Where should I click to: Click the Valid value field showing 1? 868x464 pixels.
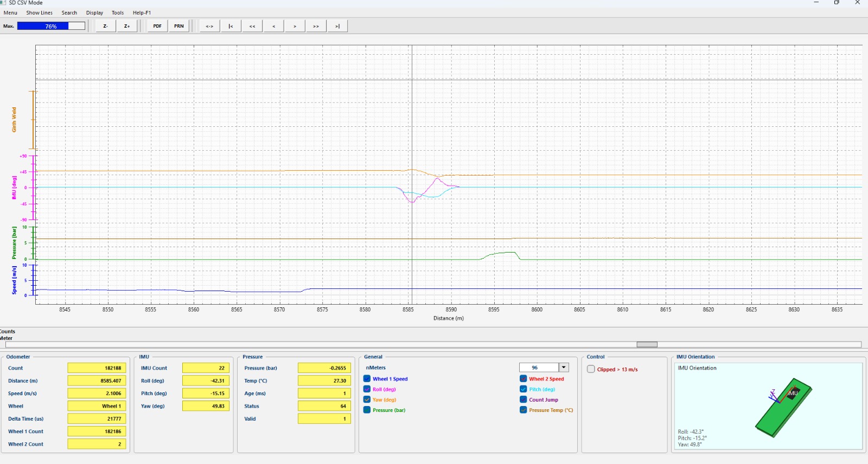(324, 418)
